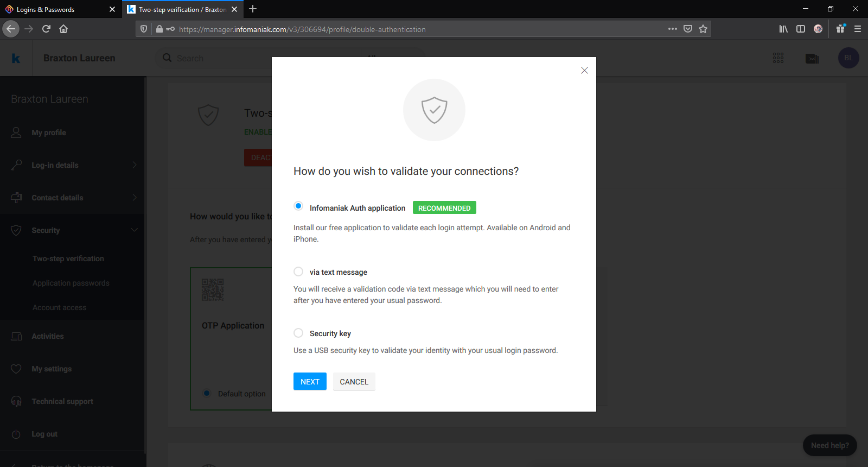
Task: Select the Security key radio option
Action: click(x=298, y=333)
